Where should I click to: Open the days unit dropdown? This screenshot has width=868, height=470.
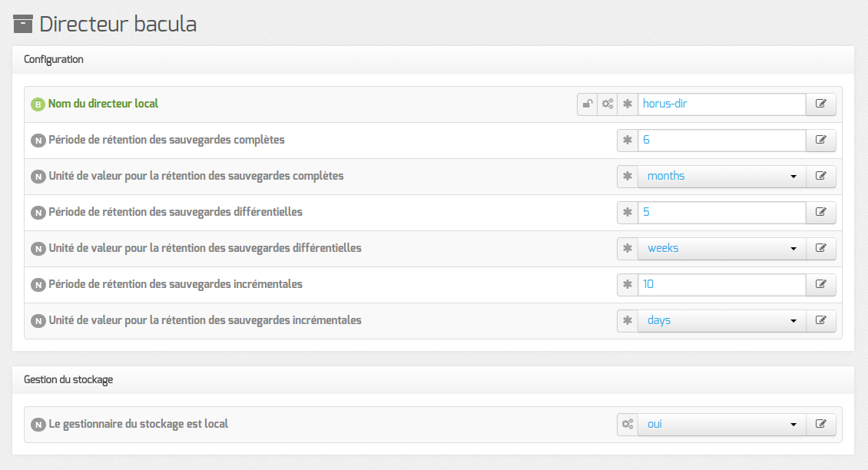coord(722,320)
